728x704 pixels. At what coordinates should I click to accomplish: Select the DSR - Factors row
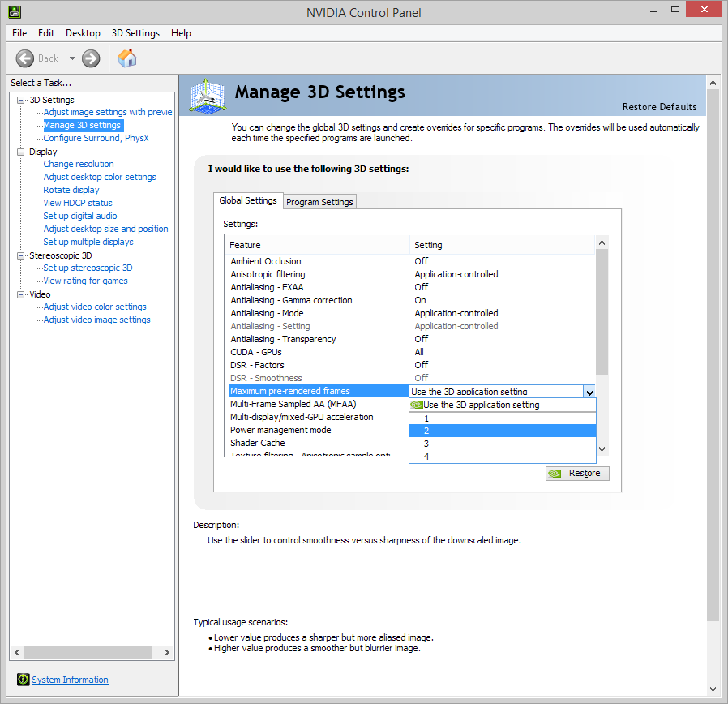coord(411,366)
